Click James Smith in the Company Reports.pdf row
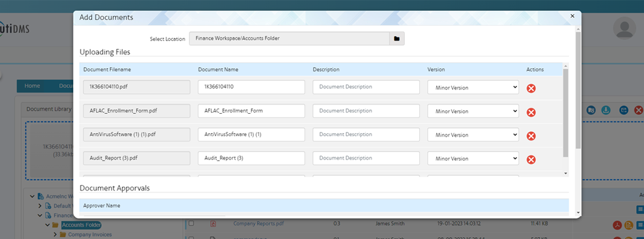This screenshot has width=644, height=239. [390, 223]
